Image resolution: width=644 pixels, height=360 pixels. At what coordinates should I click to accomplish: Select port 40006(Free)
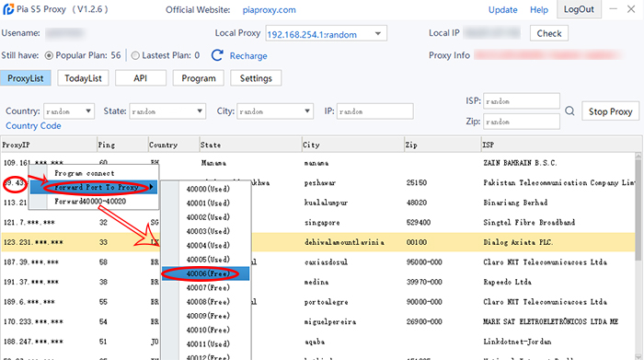coord(205,273)
